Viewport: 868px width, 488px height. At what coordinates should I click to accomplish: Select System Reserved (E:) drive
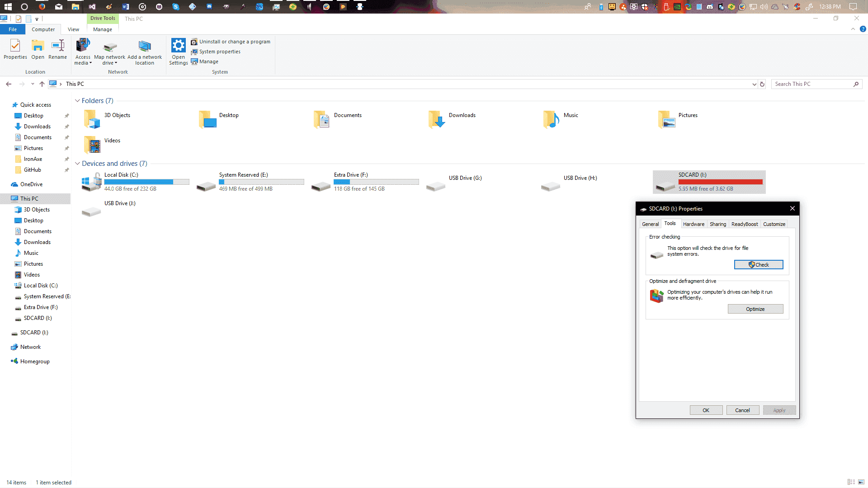coord(251,182)
